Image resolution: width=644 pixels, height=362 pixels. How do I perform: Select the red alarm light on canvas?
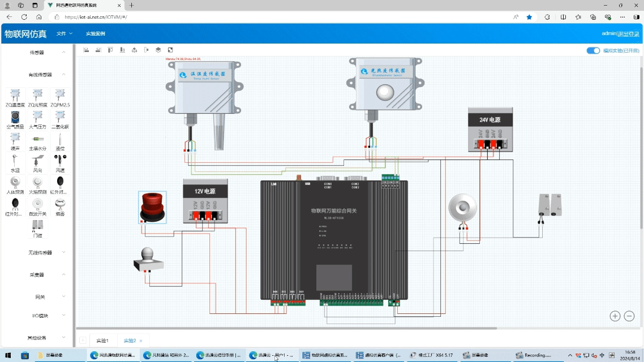[152, 206]
